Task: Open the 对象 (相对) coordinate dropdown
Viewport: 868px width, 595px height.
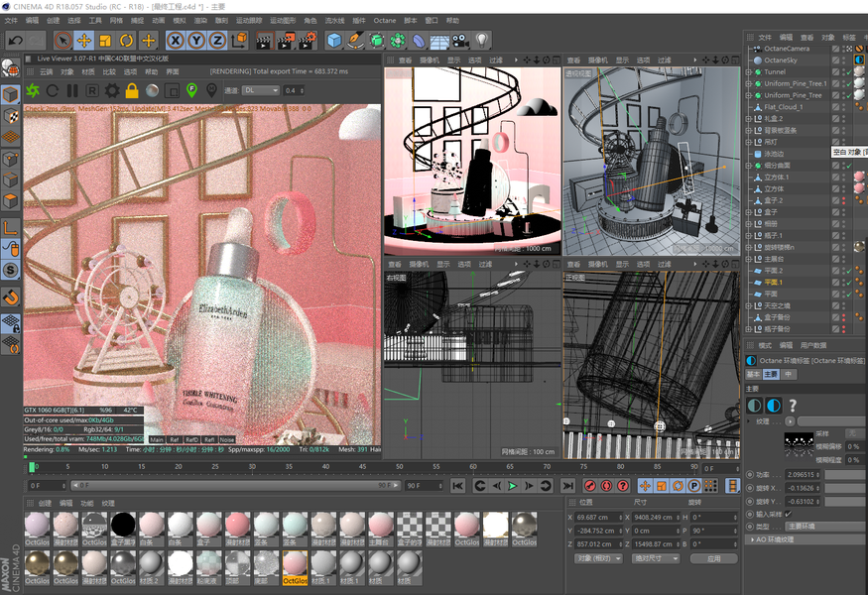Action: tap(598, 558)
